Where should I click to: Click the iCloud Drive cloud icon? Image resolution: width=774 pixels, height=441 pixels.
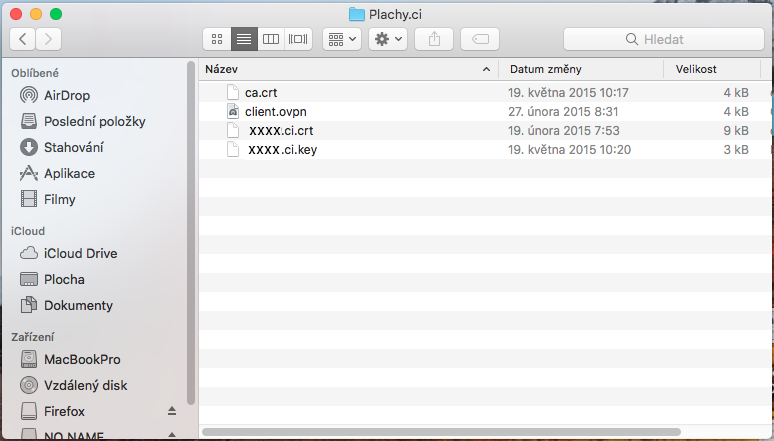pyautogui.click(x=29, y=253)
